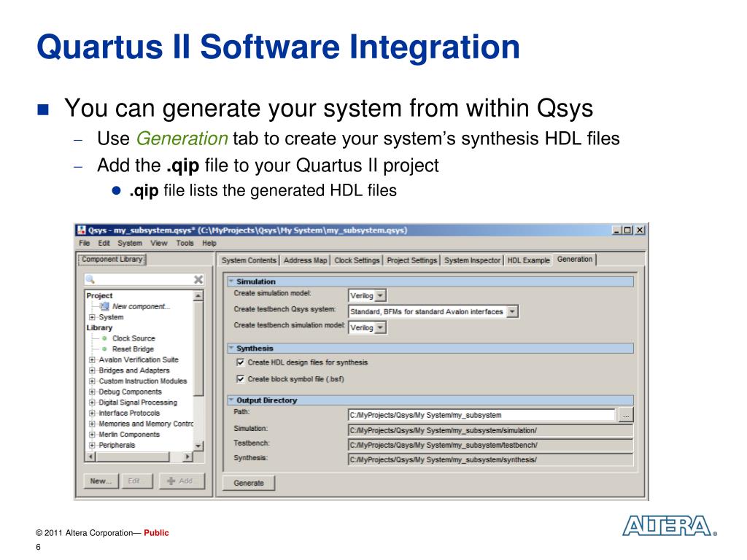
Task: Click the library vertical scrollbar thumb
Action: click(198, 349)
